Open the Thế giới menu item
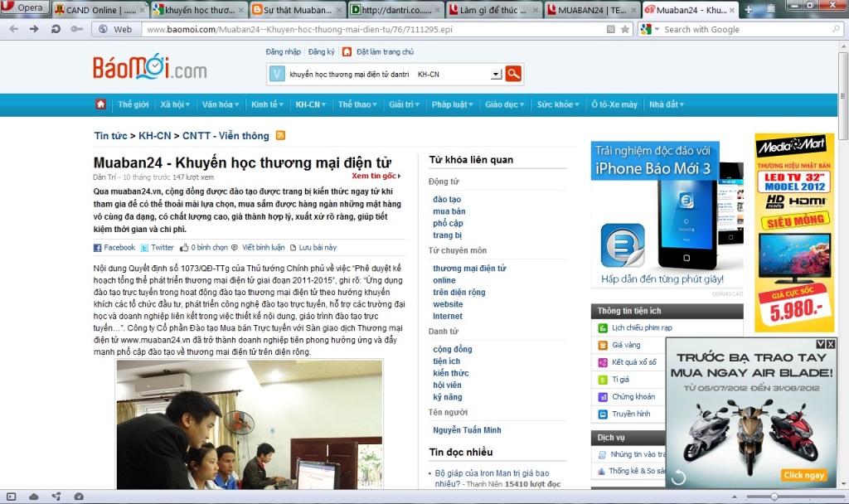849x504 pixels. coord(133,104)
